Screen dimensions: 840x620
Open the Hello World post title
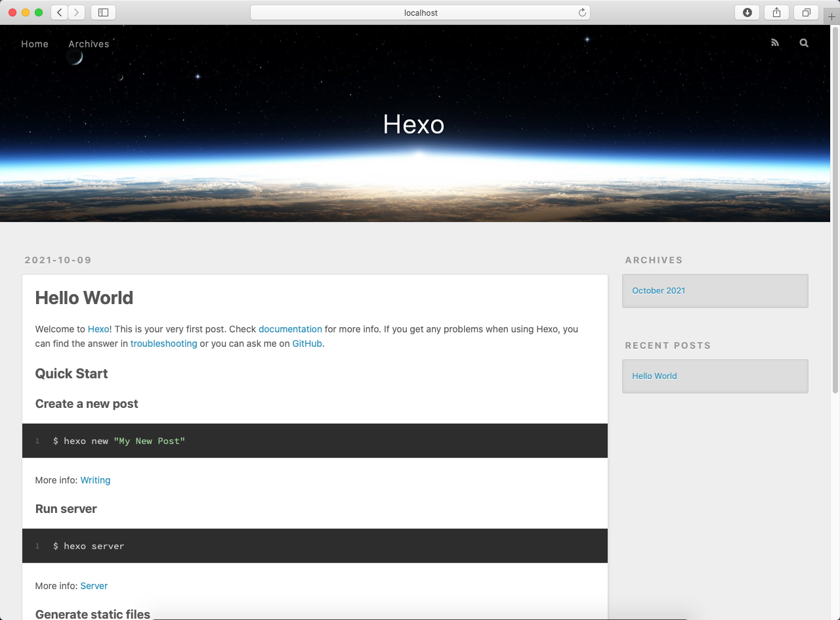click(84, 298)
